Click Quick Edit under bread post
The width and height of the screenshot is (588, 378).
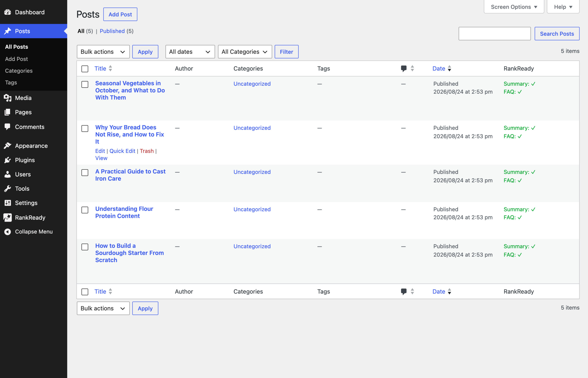pos(122,151)
